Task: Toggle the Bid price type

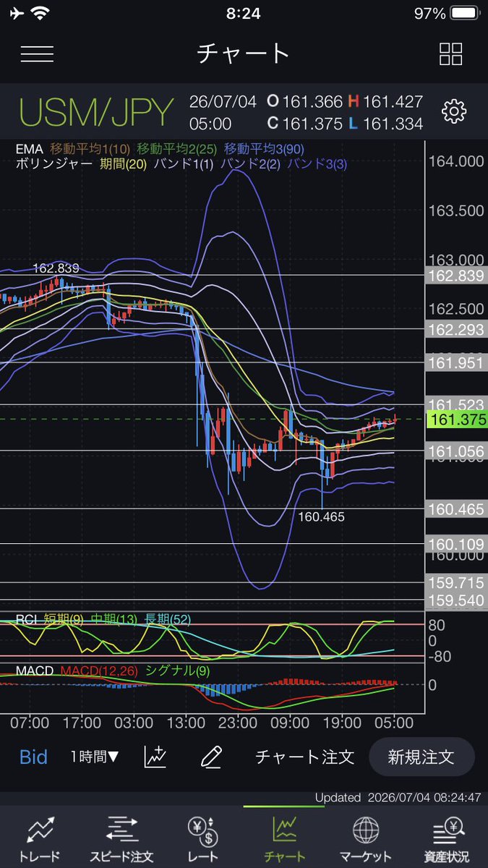Action: [x=33, y=757]
